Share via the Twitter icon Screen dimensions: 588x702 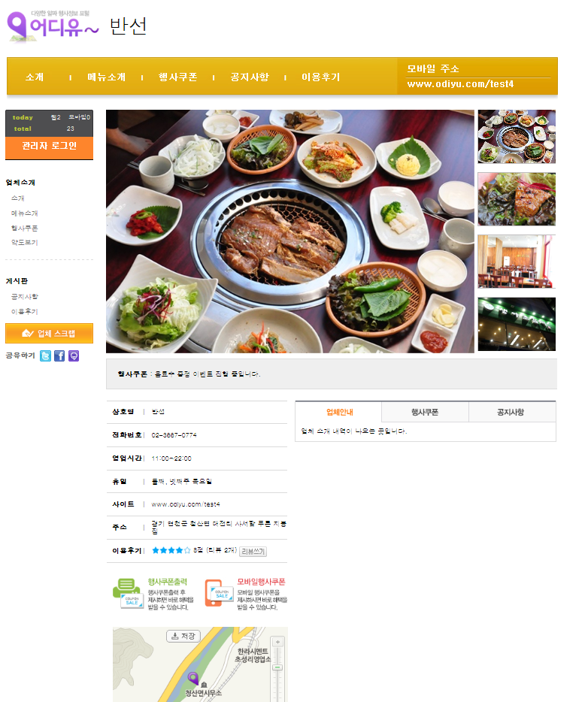point(45,356)
